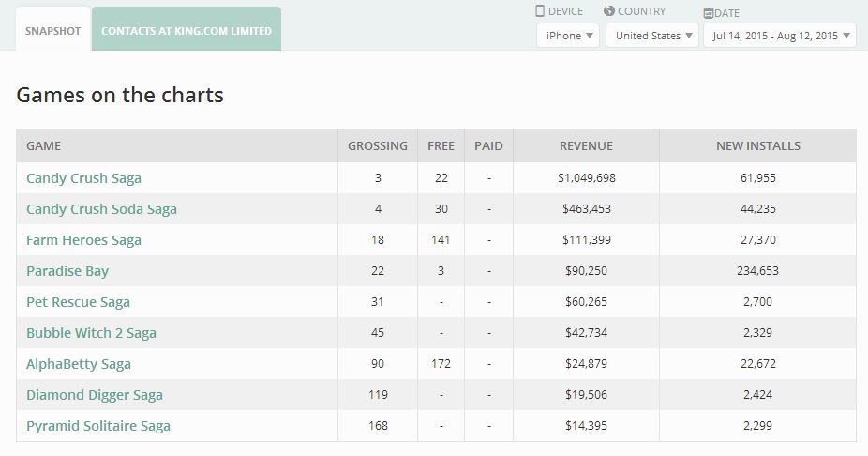
Task: Click the device phone icon
Action: 540,10
